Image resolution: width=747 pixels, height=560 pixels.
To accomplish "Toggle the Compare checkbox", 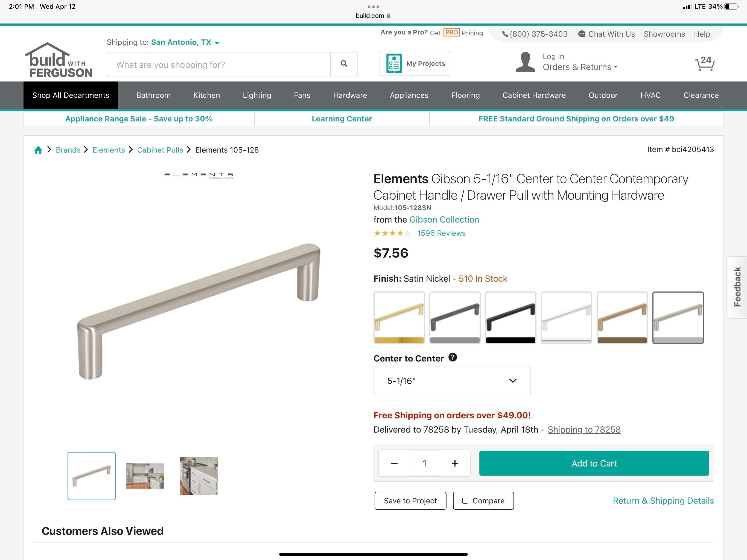I will [x=465, y=501].
